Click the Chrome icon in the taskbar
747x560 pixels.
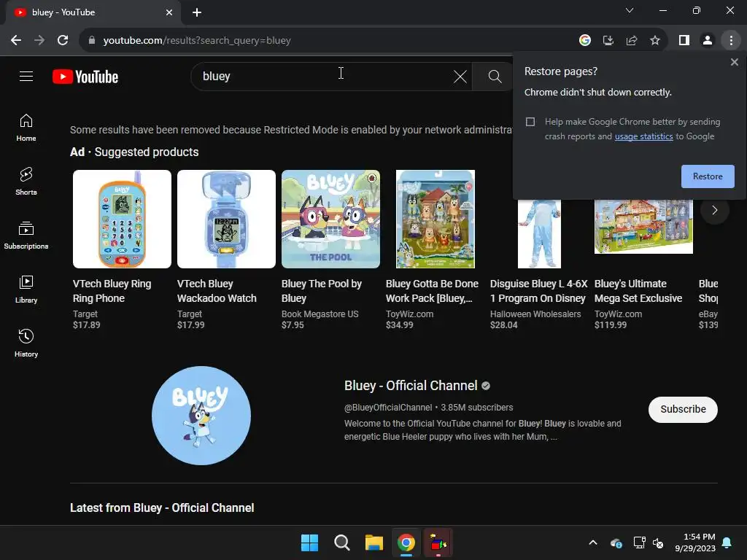coord(406,542)
